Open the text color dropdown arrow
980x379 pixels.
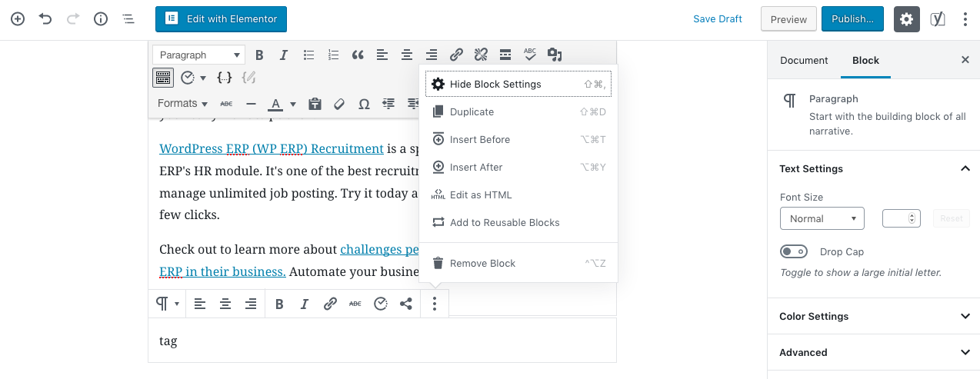[x=292, y=104]
